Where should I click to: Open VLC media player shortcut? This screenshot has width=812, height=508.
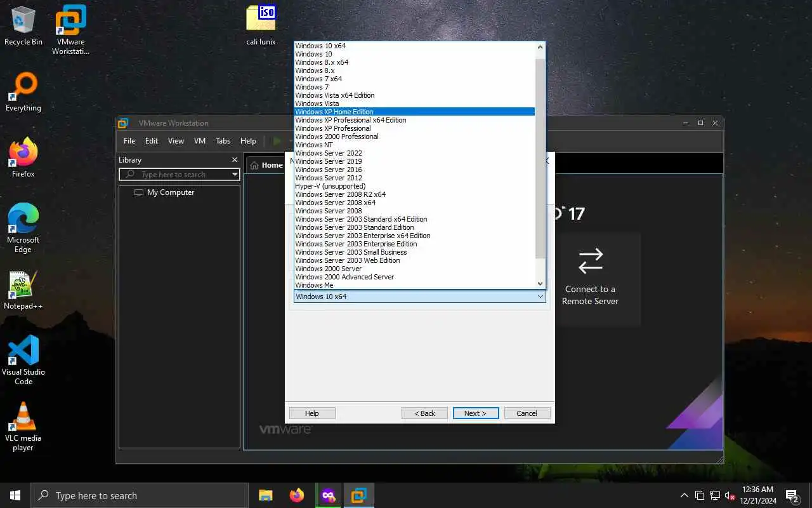23,426
